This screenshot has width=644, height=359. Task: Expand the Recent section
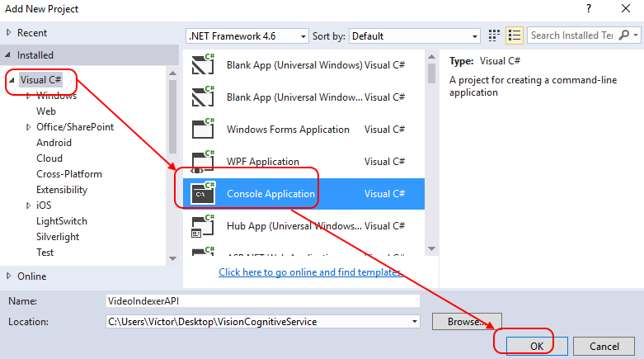pos(8,32)
